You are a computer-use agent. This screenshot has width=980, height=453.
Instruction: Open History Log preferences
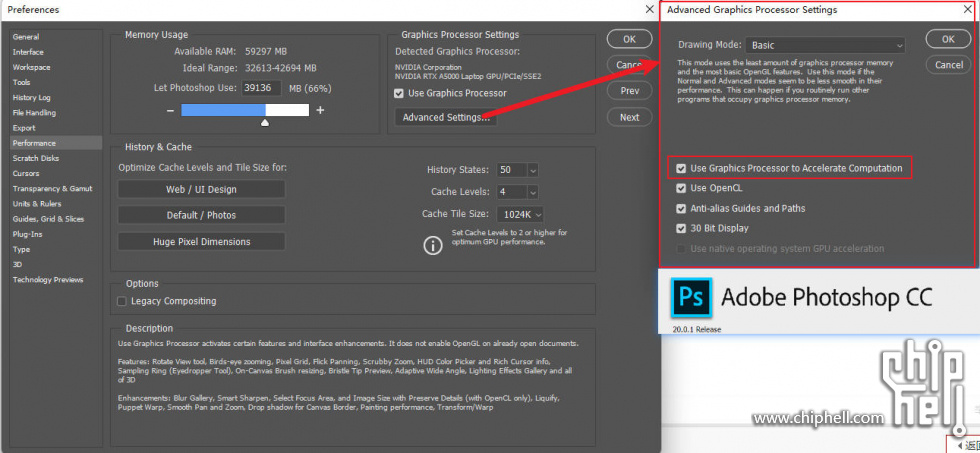(31, 97)
